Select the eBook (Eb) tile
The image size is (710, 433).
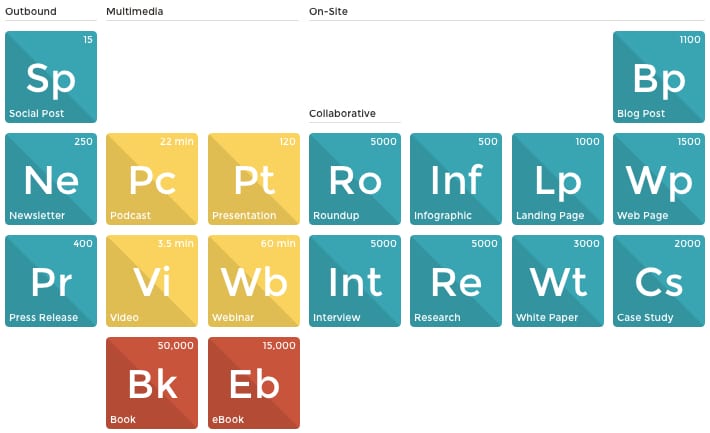click(254, 383)
